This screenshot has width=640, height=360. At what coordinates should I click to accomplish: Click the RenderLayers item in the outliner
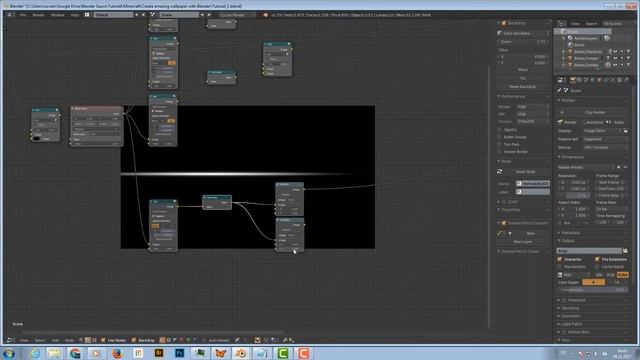click(585, 38)
